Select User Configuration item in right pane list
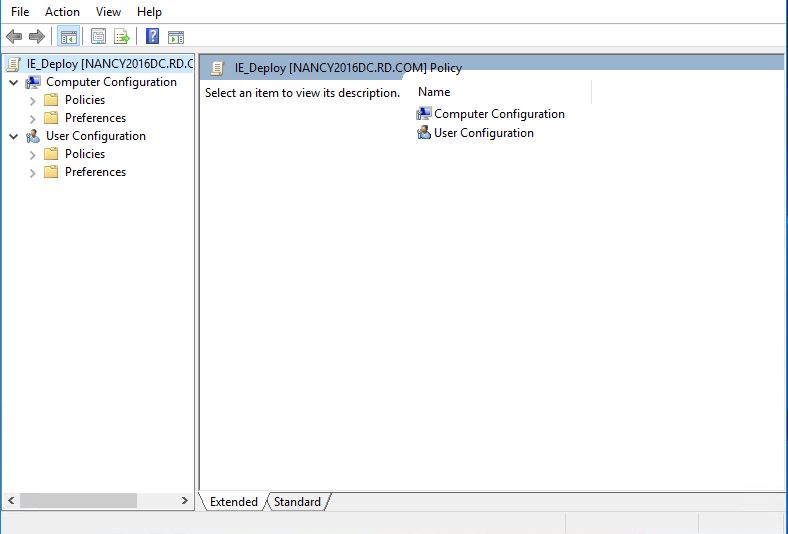 [483, 133]
